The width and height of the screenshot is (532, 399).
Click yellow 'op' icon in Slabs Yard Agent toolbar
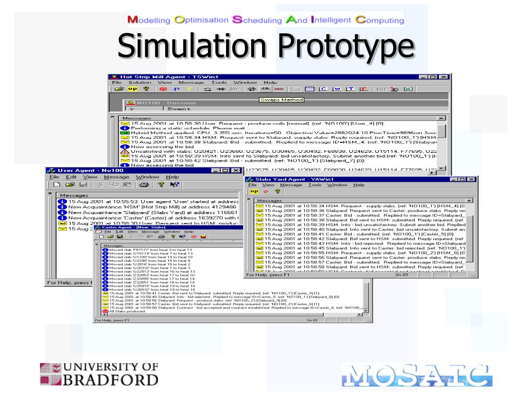tap(254, 191)
